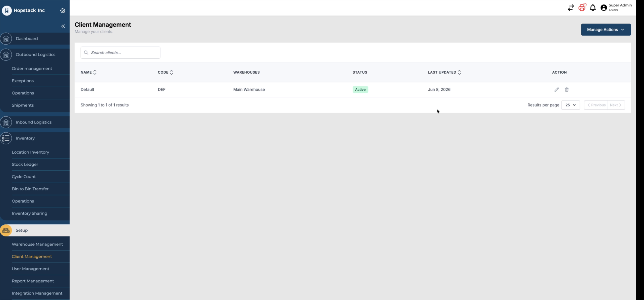
Task: Click the Main Warehouse cell
Action: point(249,90)
